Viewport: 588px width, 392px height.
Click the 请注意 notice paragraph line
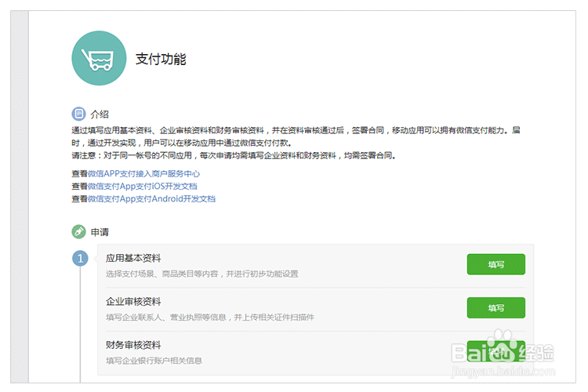coord(234,155)
